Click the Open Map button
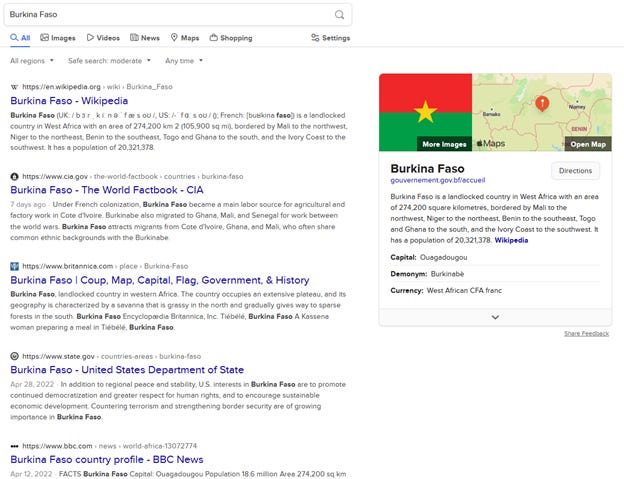Image resolution: width=624 pixels, height=479 pixels. (588, 144)
